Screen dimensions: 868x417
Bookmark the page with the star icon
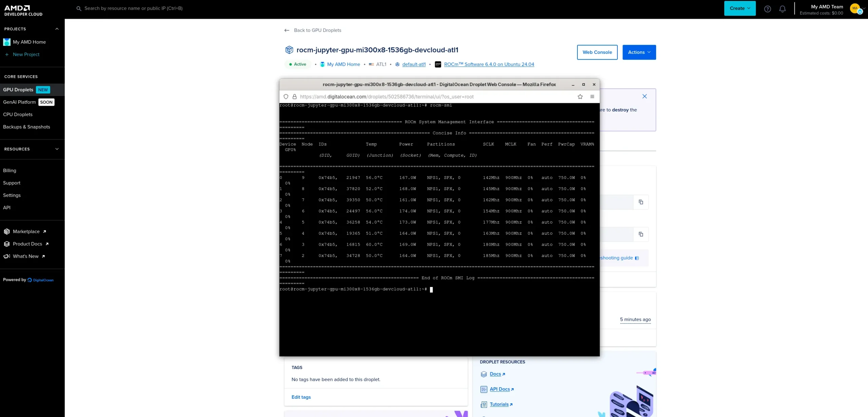[580, 97]
